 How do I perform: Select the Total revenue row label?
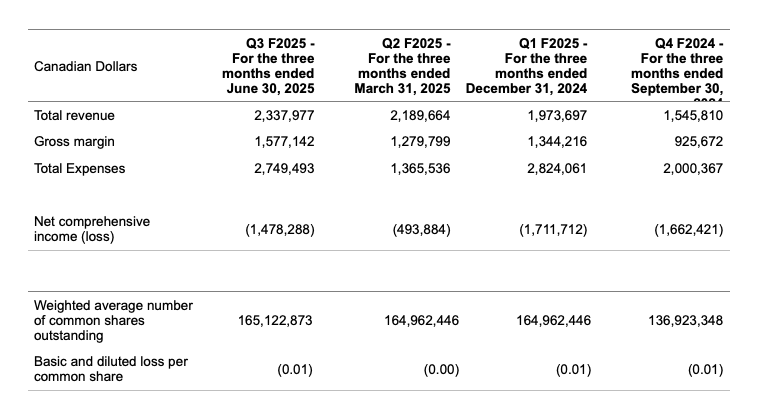[75, 116]
